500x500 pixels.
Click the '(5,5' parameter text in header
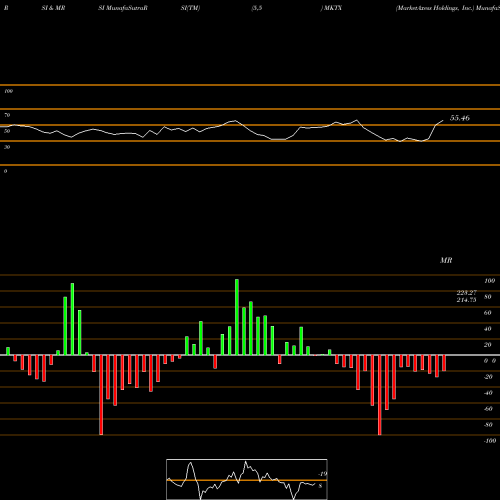tap(257, 8)
